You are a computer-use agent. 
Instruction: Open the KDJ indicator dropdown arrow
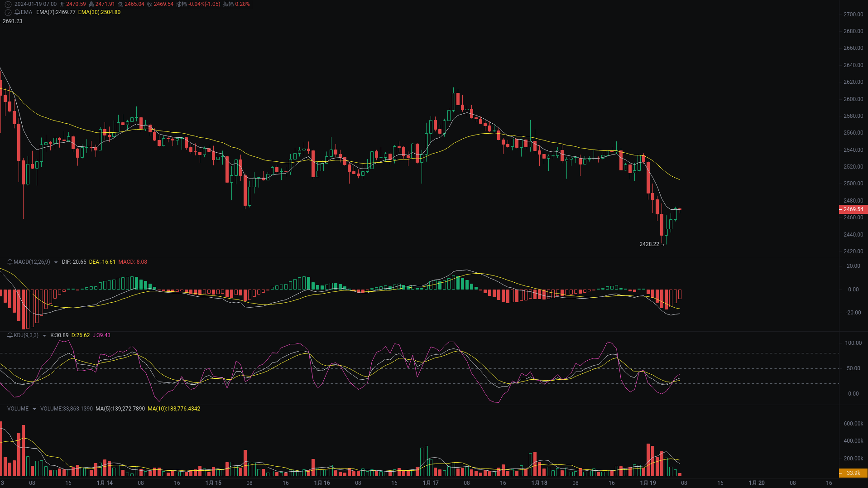(44, 335)
